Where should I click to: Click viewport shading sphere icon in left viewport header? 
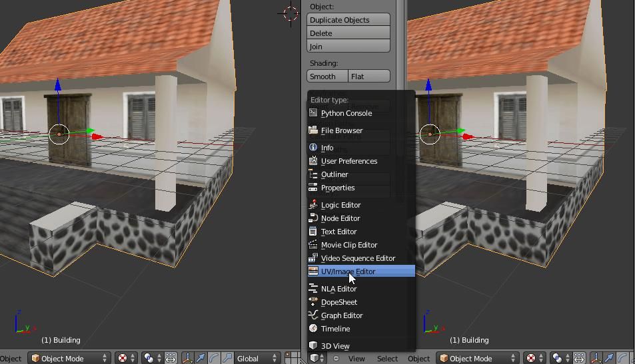coord(123,358)
